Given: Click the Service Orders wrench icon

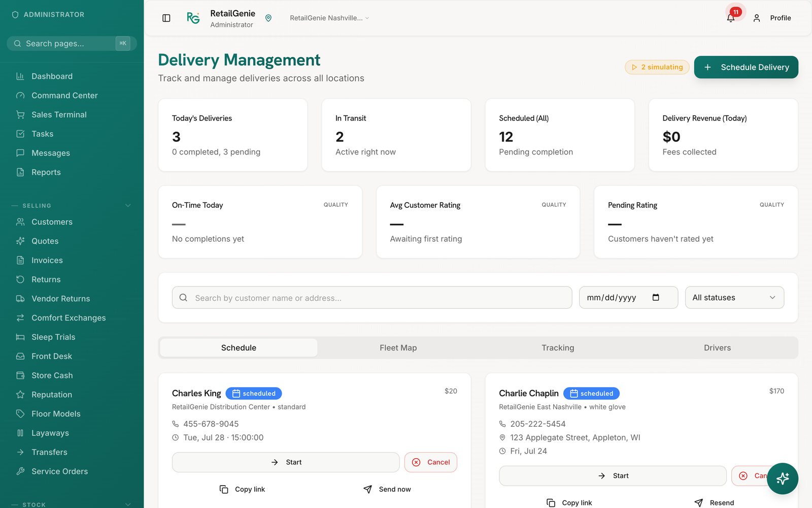Looking at the screenshot, I should pos(20,471).
